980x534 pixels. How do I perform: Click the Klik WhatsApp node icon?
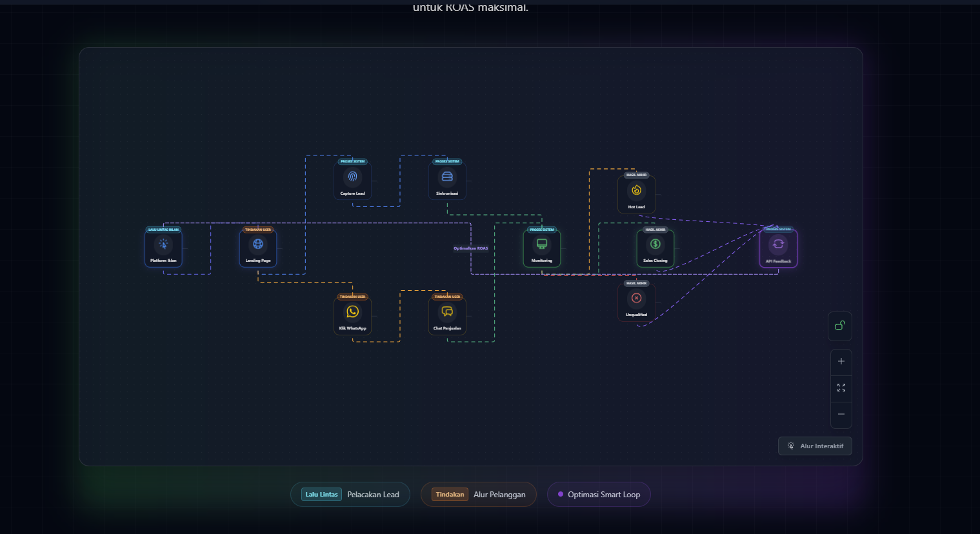[x=352, y=311]
